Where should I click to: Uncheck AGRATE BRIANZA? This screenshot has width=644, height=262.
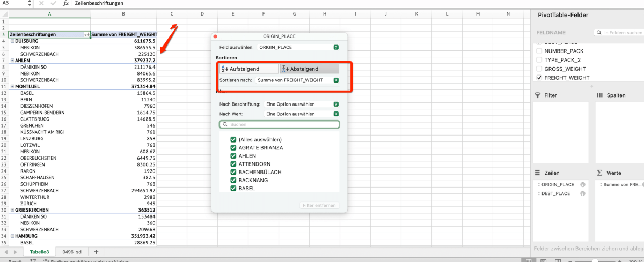coord(233,148)
